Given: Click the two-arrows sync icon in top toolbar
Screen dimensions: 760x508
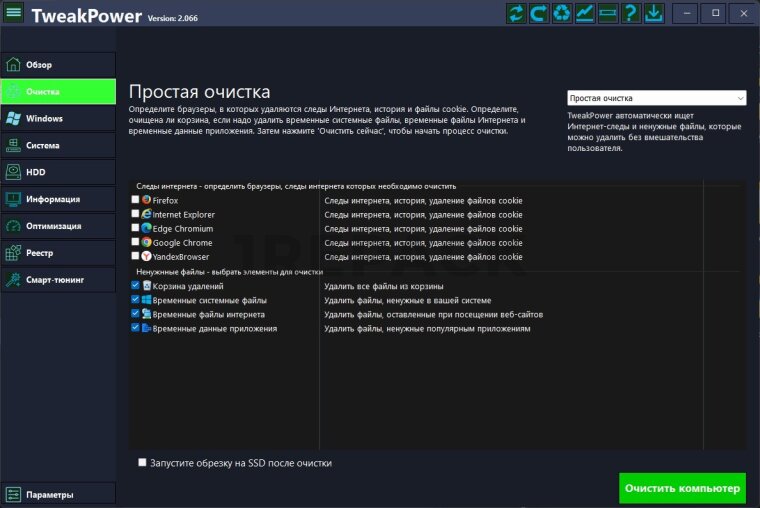Looking at the screenshot, I should pyautogui.click(x=516, y=13).
